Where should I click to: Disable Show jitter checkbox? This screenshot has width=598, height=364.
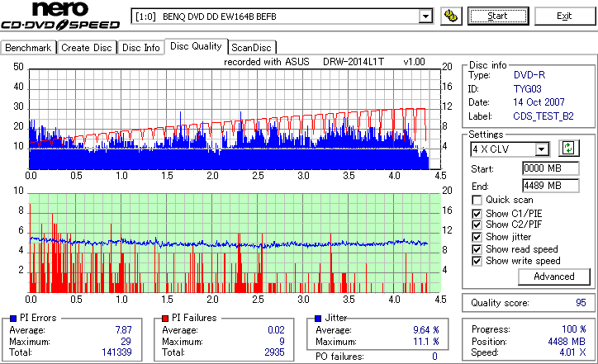click(x=477, y=237)
